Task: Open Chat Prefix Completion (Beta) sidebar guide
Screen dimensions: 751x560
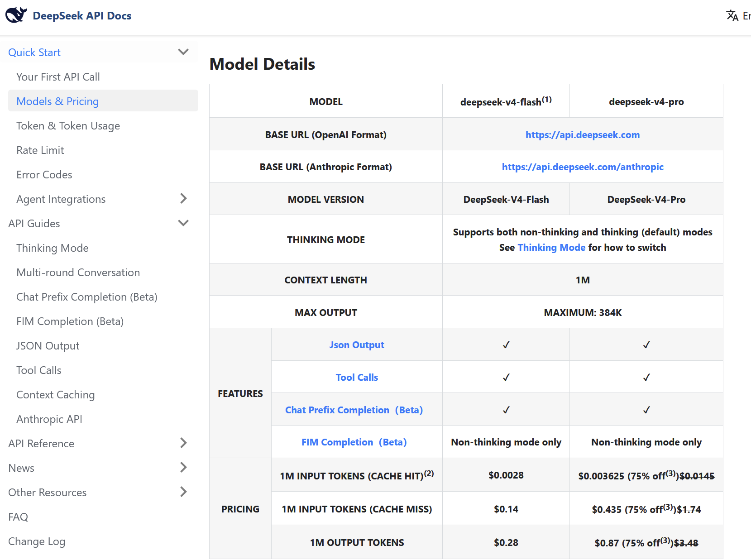Action: tap(86, 297)
